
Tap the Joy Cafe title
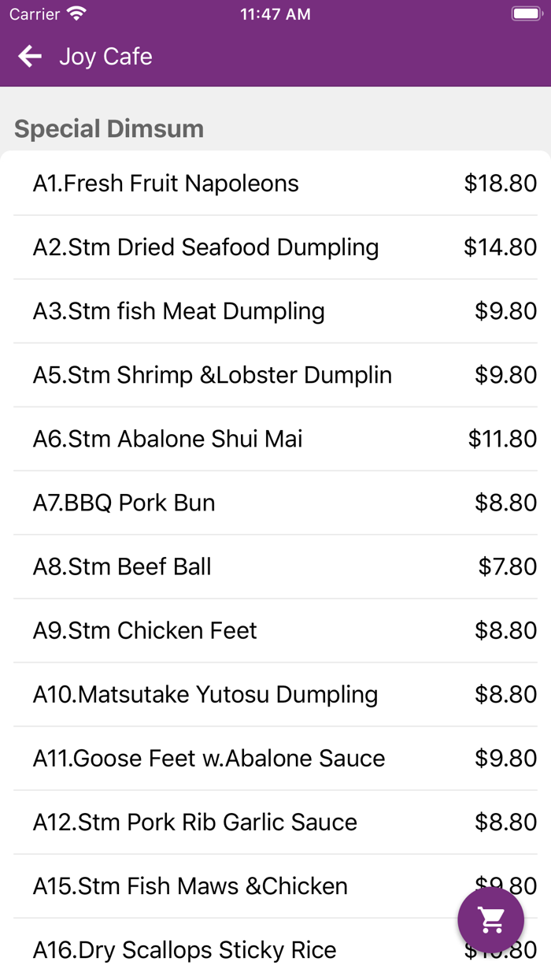(x=105, y=57)
